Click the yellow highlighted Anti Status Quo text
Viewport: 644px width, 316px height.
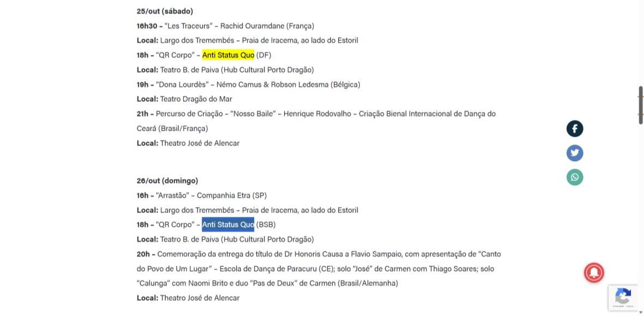coord(228,55)
